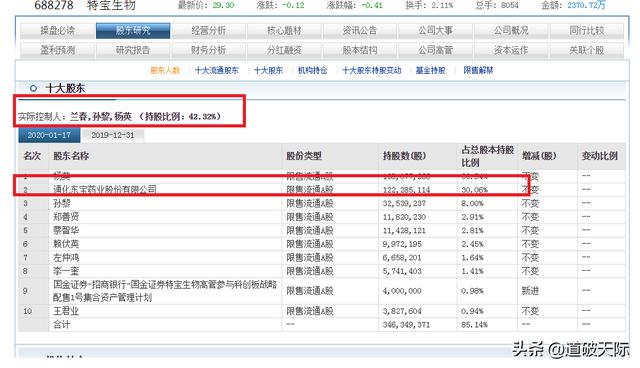Open the 操盘必读 tab
640x368 pixels.
tap(58, 31)
